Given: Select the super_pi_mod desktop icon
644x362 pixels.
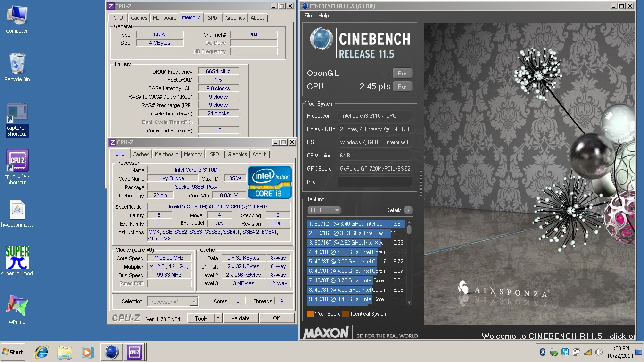Looking at the screenshot, I should pyautogui.click(x=17, y=261).
